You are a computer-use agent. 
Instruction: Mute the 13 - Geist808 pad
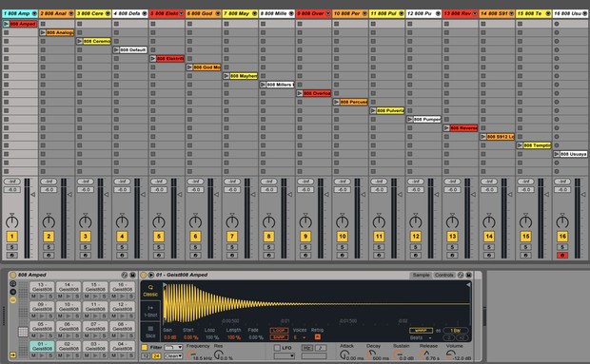pyautogui.click(x=33, y=297)
